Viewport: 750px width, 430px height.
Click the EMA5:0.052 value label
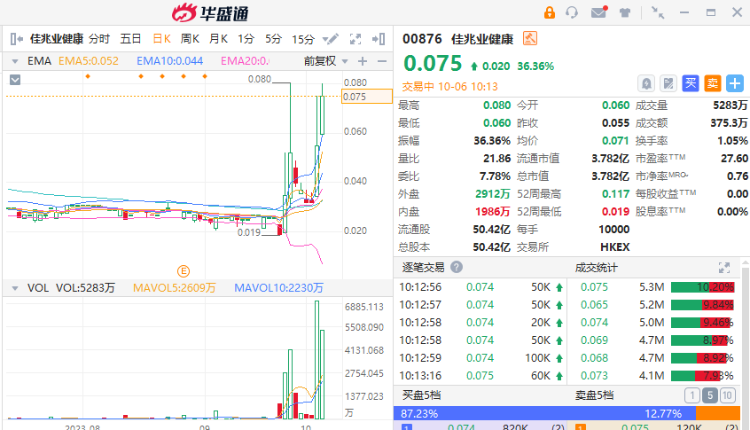click(x=88, y=61)
